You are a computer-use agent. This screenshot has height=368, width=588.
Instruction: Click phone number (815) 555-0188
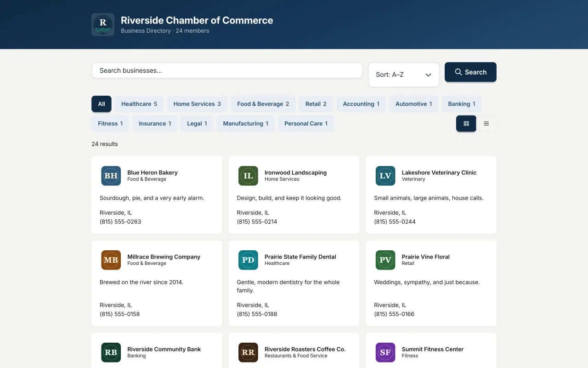coord(257,314)
